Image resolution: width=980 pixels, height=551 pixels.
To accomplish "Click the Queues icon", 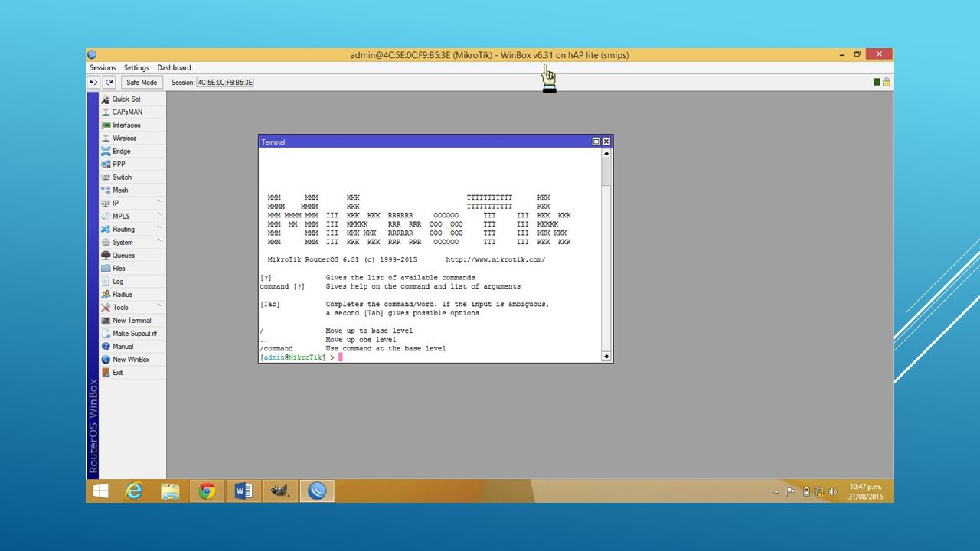I will click(x=106, y=256).
